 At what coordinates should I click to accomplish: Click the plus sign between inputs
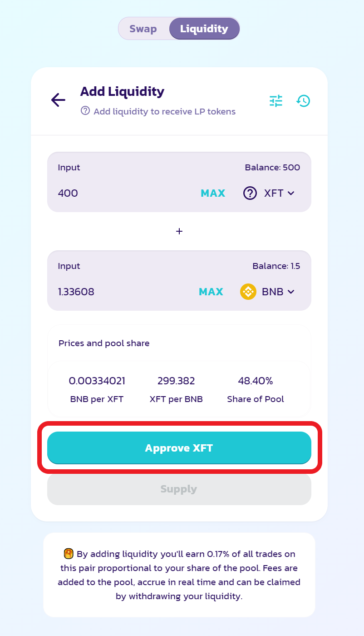(179, 231)
